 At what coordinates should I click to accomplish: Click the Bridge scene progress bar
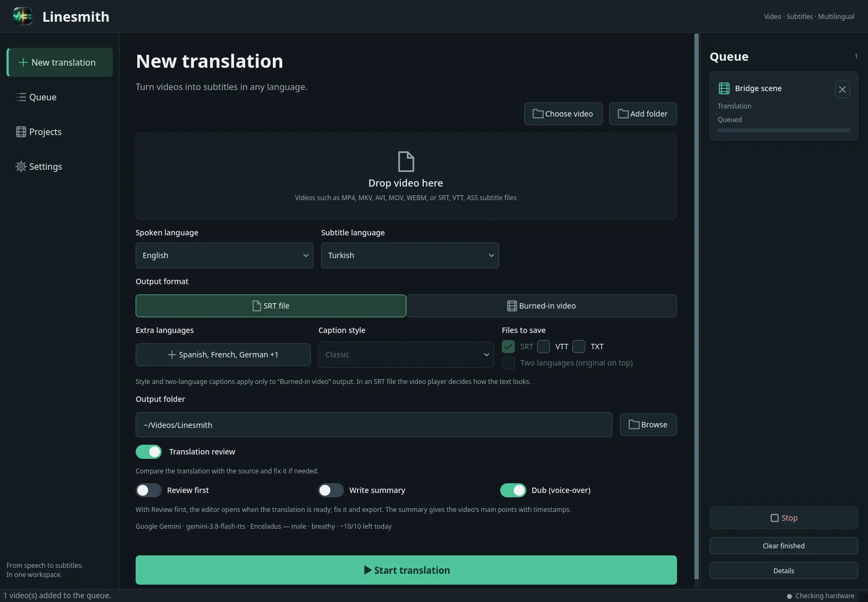coord(784,130)
